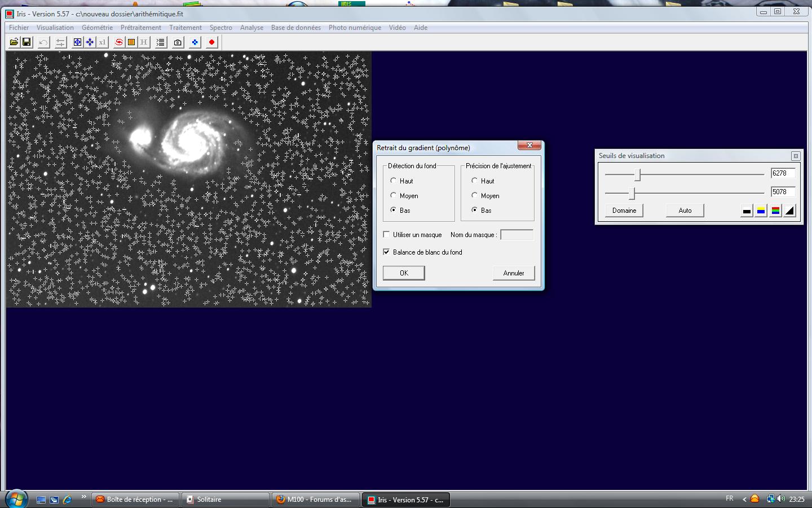Close the Retrait du gradient dialog
This screenshot has width=812, height=508.
pyautogui.click(x=529, y=146)
